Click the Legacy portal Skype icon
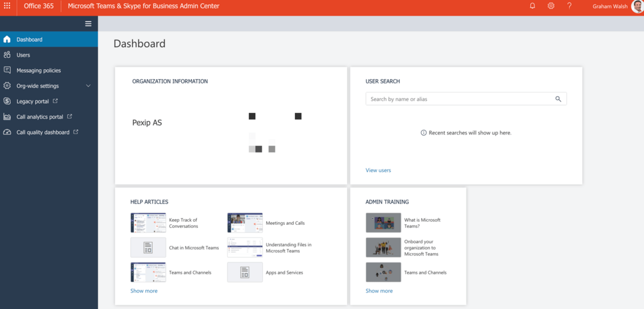Screen dimensions: 644x309 click(x=7, y=101)
